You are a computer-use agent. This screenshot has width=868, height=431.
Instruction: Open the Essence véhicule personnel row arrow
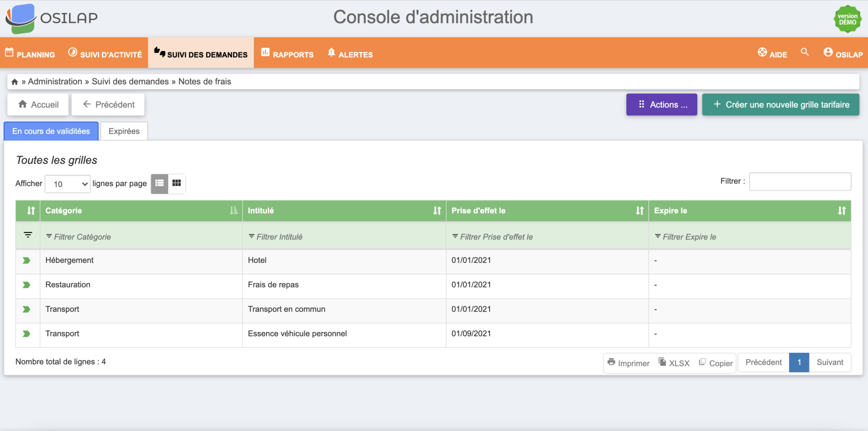tap(26, 334)
